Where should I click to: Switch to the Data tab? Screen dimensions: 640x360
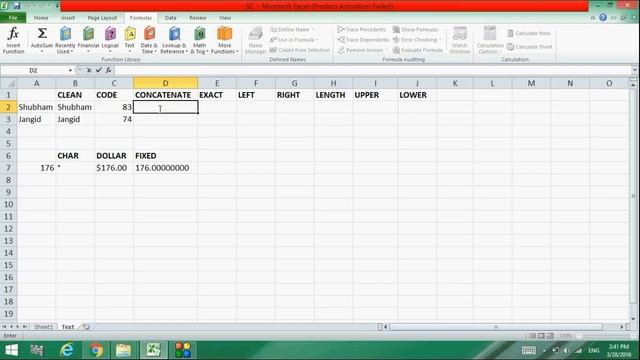[x=171, y=18]
